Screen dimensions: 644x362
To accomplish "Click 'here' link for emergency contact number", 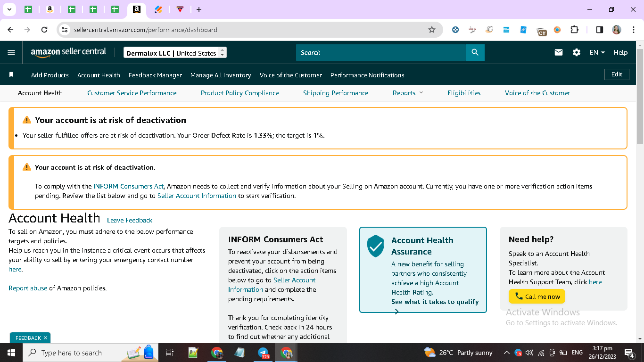I will [x=15, y=269].
